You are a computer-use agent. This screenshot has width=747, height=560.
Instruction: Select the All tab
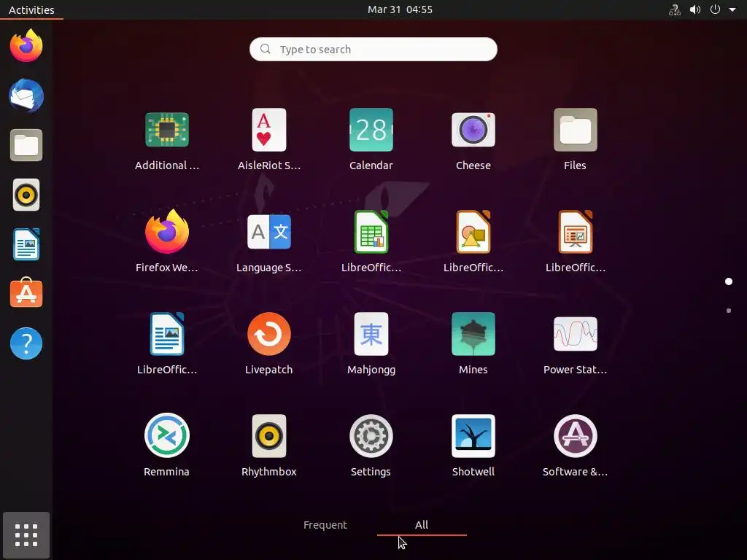coord(422,525)
